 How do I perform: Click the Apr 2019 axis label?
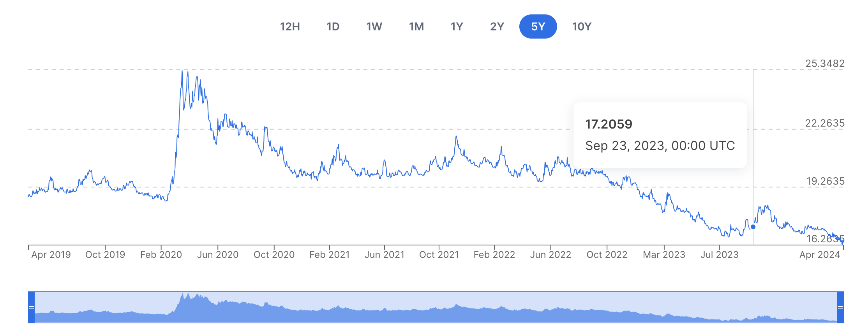51,255
